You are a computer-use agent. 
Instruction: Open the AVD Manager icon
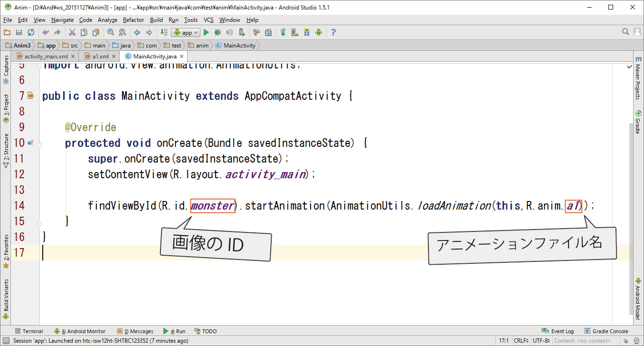(295, 32)
